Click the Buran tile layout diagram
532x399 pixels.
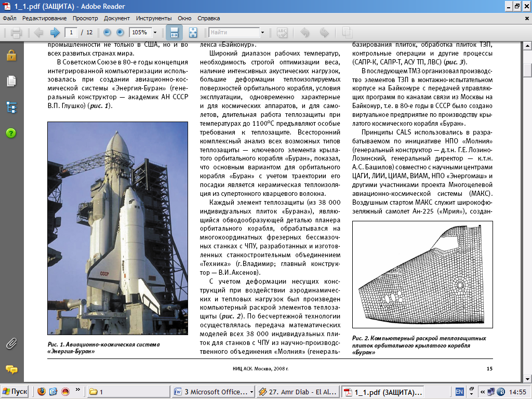[422, 274]
